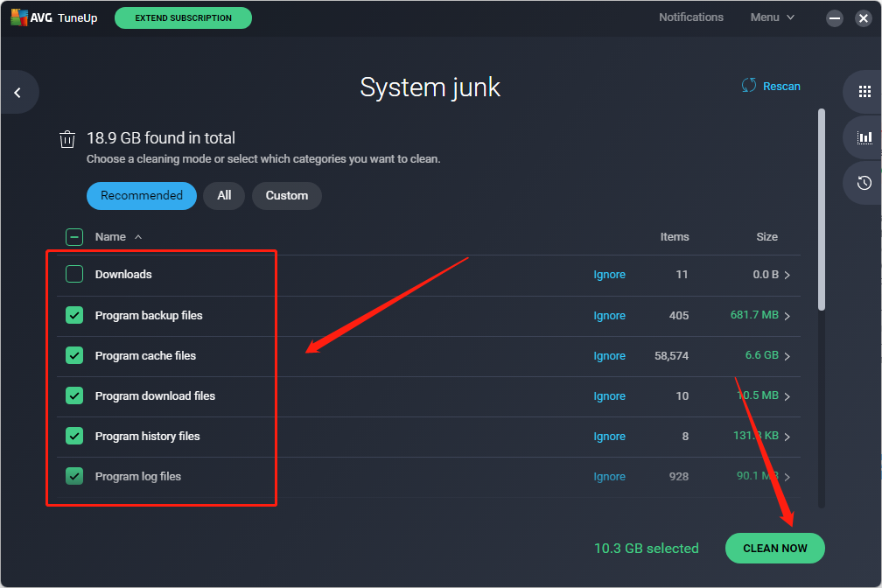Open the history clock sidebar icon
This screenshot has width=882, height=588.
click(864, 183)
